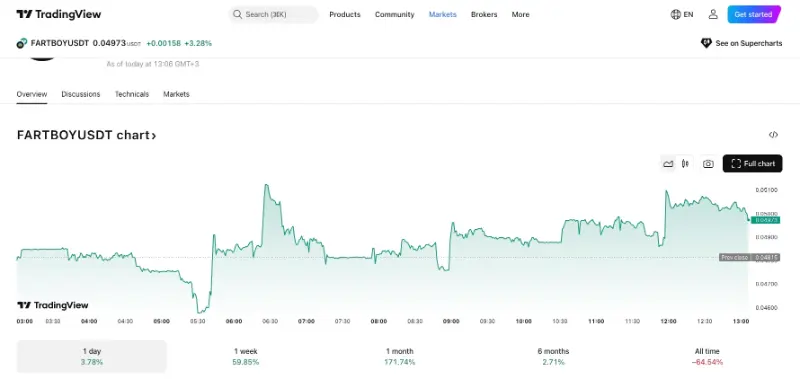Click the 09:00 time axis label
800x379 pixels.
point(451,321)
